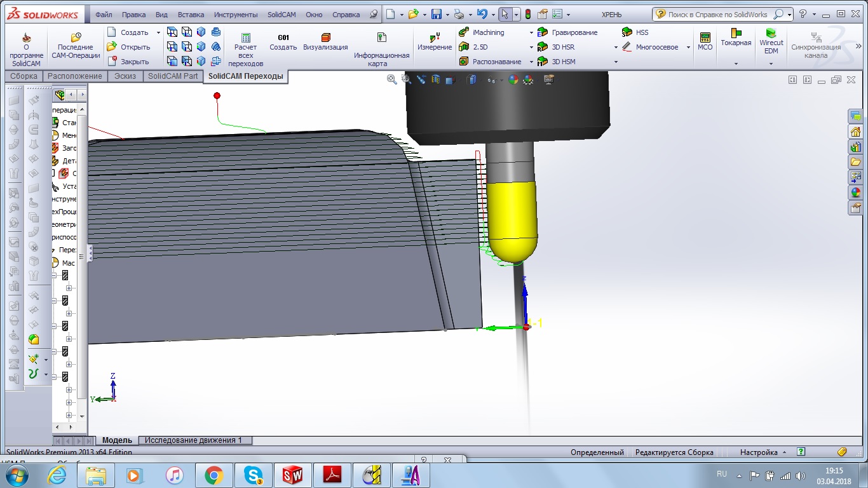
Task: Open the Файл menu
Action: [104, 15]
